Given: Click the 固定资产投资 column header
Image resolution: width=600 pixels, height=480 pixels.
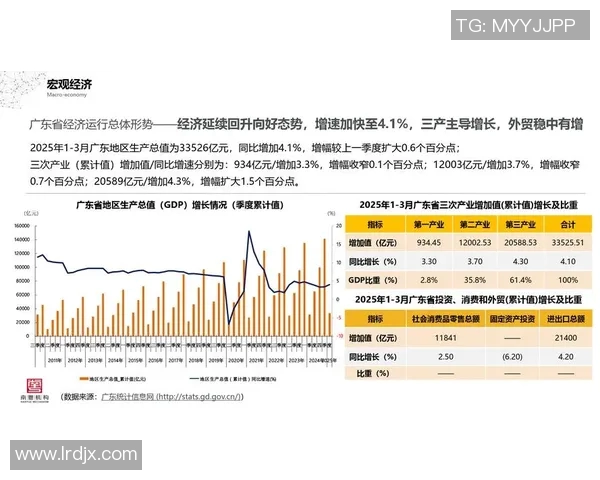Looking at the screenshot, I should (512, 319).
